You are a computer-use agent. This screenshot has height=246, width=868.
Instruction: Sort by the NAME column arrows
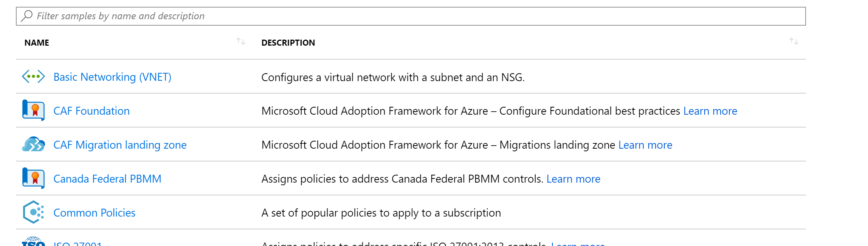tap(241, 41)
